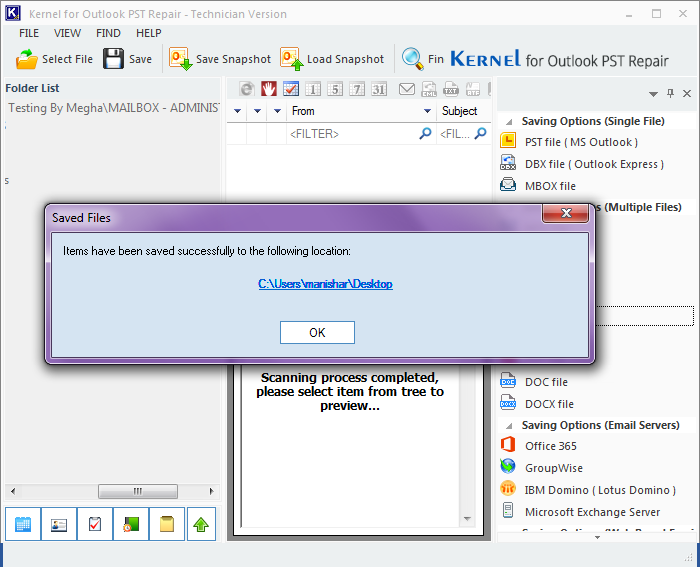
Task: Choose GroupWise email server option
Action: click(x=554, y=468)
